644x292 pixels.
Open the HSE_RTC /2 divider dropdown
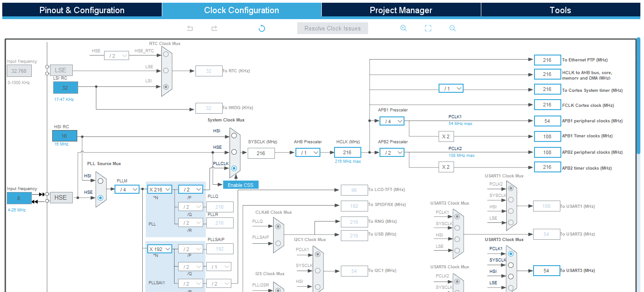(x=117, y=55)
